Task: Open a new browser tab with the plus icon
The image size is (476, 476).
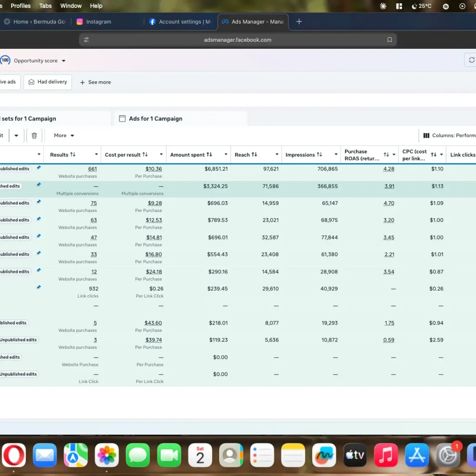Action: tap(299, 21)
